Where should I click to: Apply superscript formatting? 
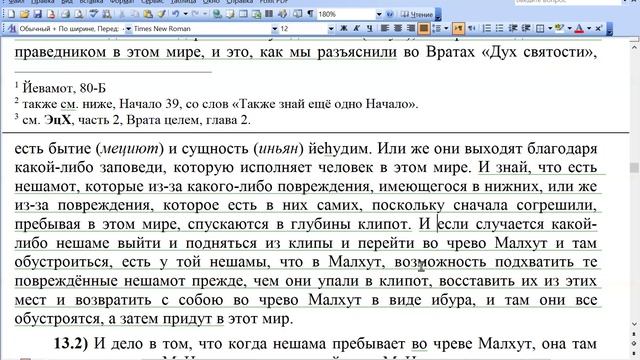click(x=598, y=28)
